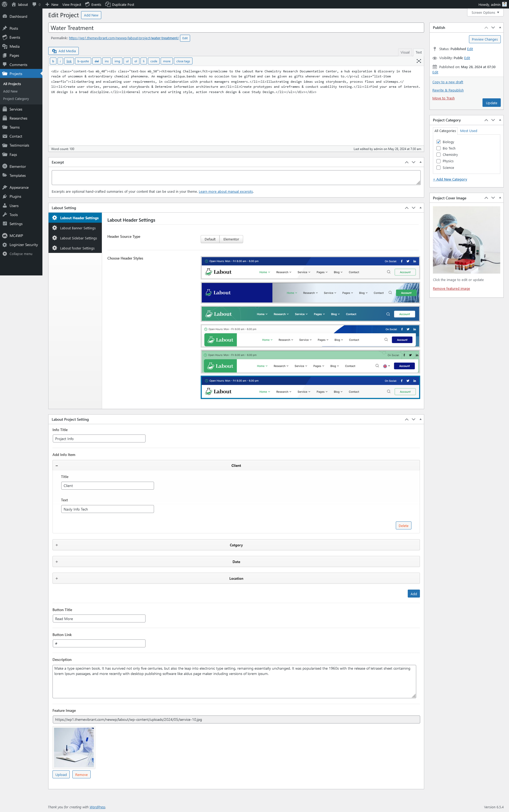Switch to the Visual editor tab
Image resolution: width=509 pixels, height=812 pixels.
tap(405, 52)
